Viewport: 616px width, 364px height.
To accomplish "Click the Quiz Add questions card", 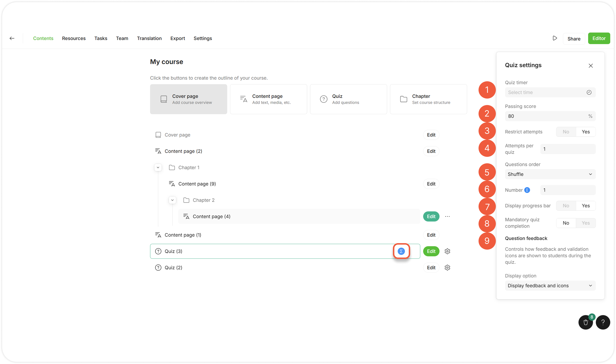I will pos(348,99).
